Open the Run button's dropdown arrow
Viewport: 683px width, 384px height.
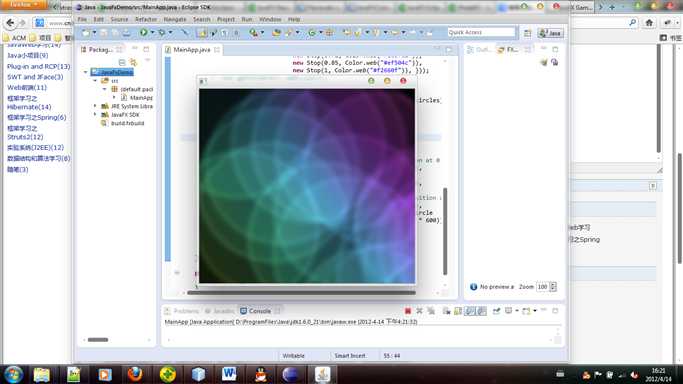point(152,32)
